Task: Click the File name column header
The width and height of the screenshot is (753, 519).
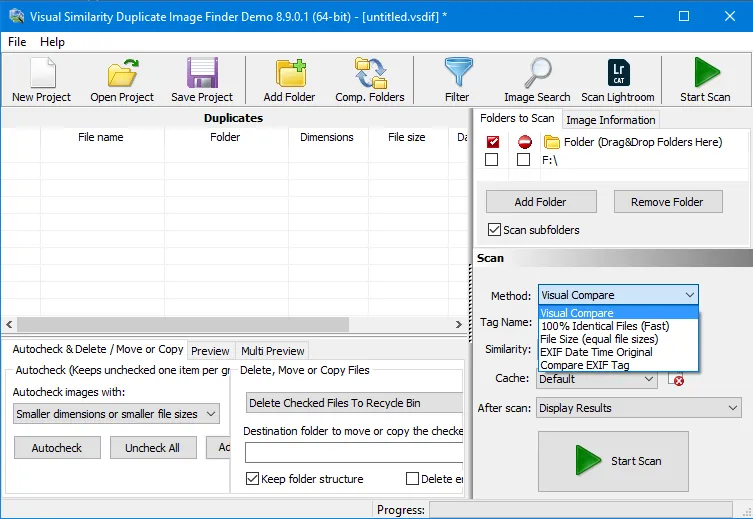Action: pyautogui.click(x=101, y=137)
